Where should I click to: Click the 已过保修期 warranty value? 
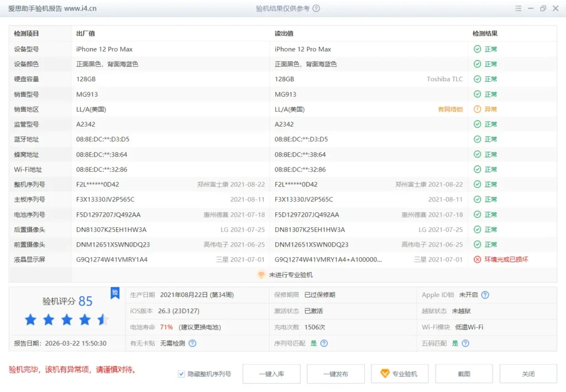[x=320, y=295]
